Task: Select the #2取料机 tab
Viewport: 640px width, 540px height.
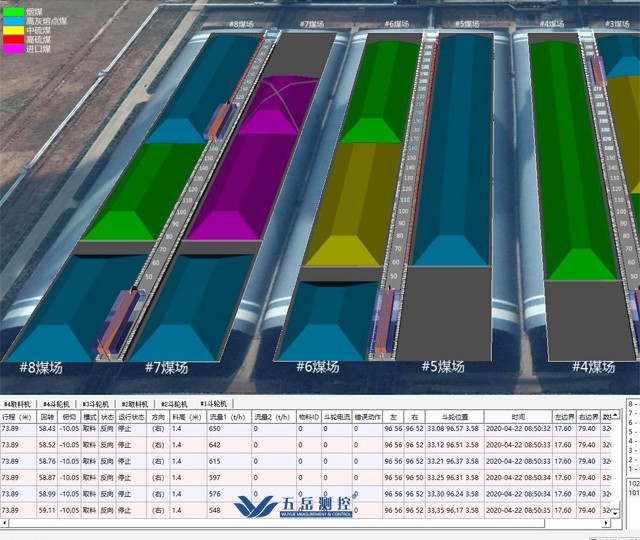Action: (x=134, y=403)
